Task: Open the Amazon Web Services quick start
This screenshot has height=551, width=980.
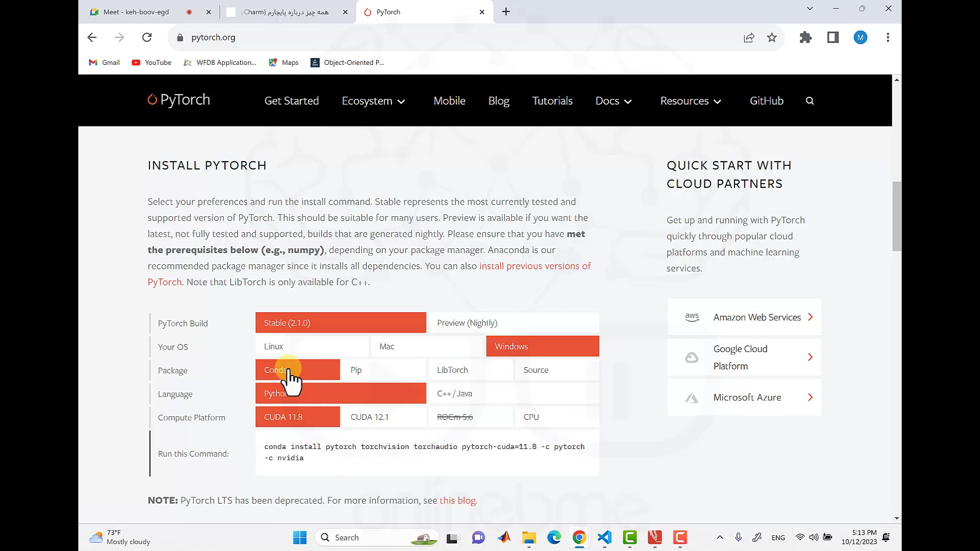Action: pyautogui.click(x=744, y=317)
